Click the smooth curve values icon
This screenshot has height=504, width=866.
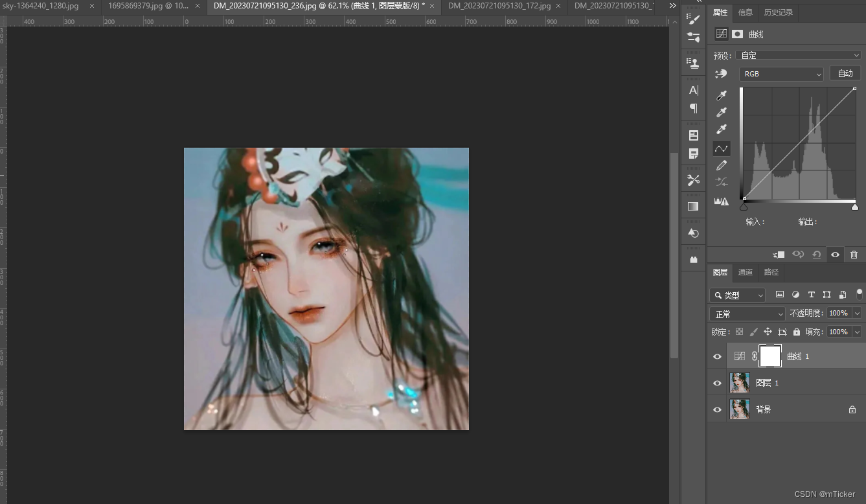point(721,182)
